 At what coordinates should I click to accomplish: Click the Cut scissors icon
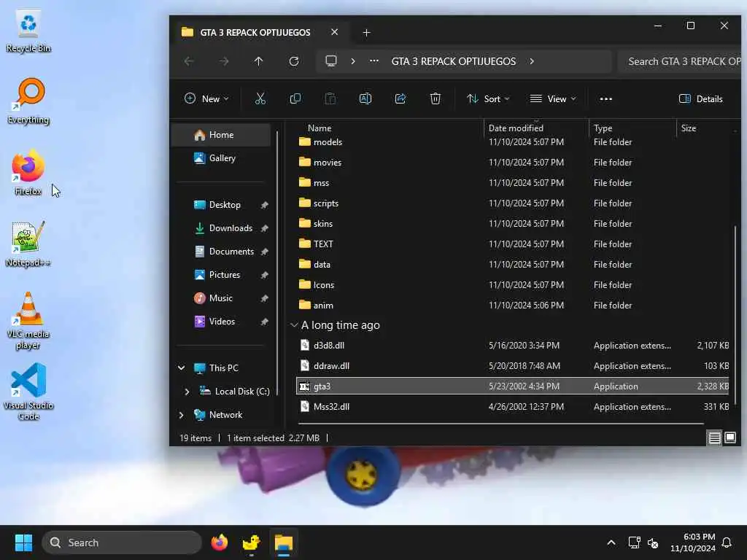click(260, 98)
